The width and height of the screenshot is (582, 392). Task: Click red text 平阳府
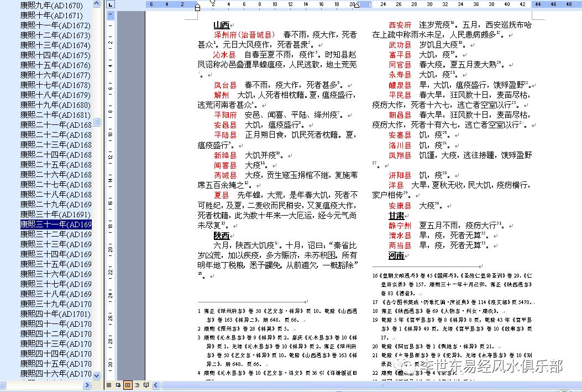pyautogui.click(x=225, y=115)
